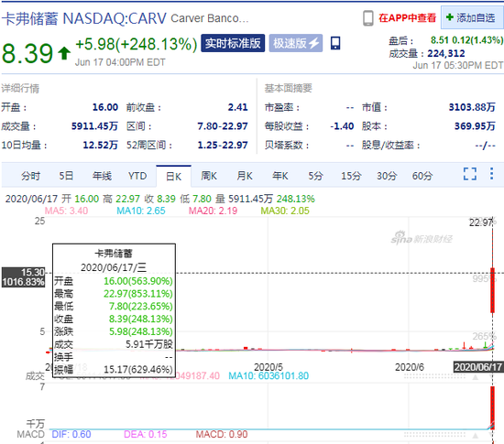Select the 分时 chart tab
This screenshot has height=444, width=504.
coord(30,176)
